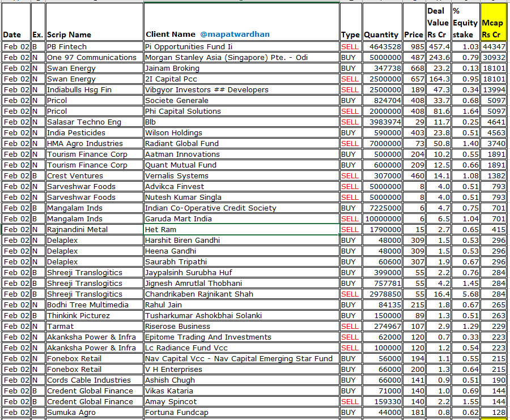This screenshot has height=420, width=510.
Task: Click the 'Garuda Mart India' cell
Action: 241,218
